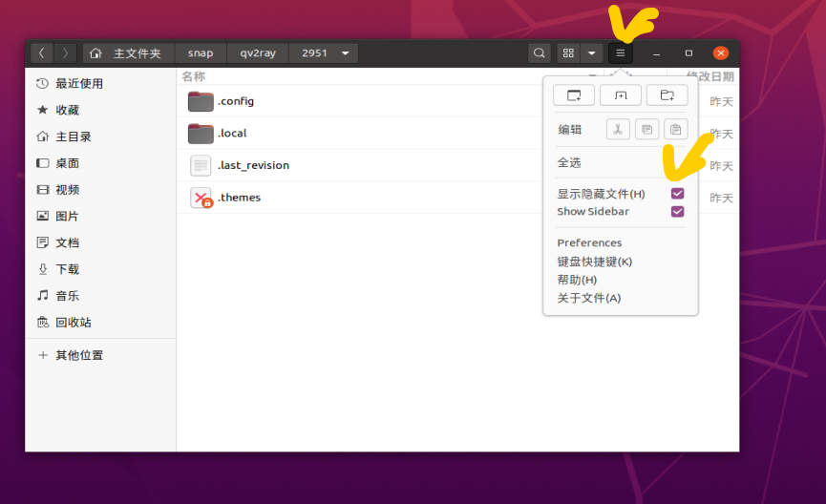Viewport: 826px width, 504px height.
Task: Select 桌面 in the sidebar
Action: point(100,163)
